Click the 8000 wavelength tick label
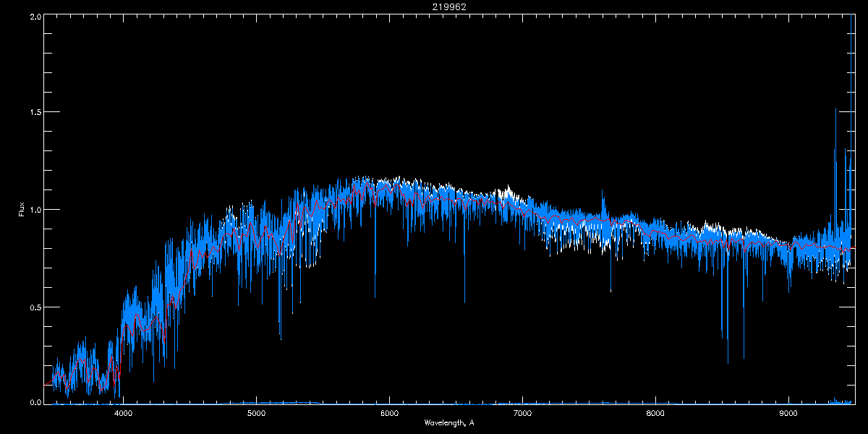This screenshot has height=434, width=868. (x=655, y=414)
